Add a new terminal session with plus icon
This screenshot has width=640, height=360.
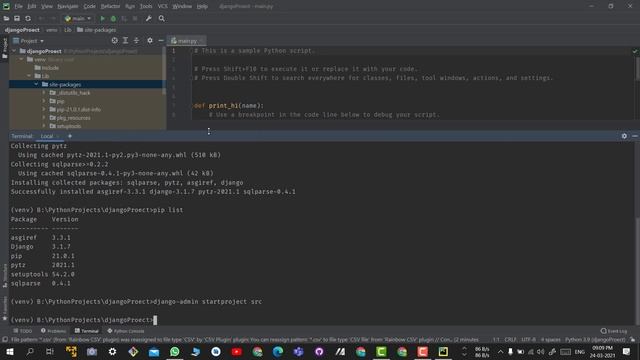coord(70,136)
